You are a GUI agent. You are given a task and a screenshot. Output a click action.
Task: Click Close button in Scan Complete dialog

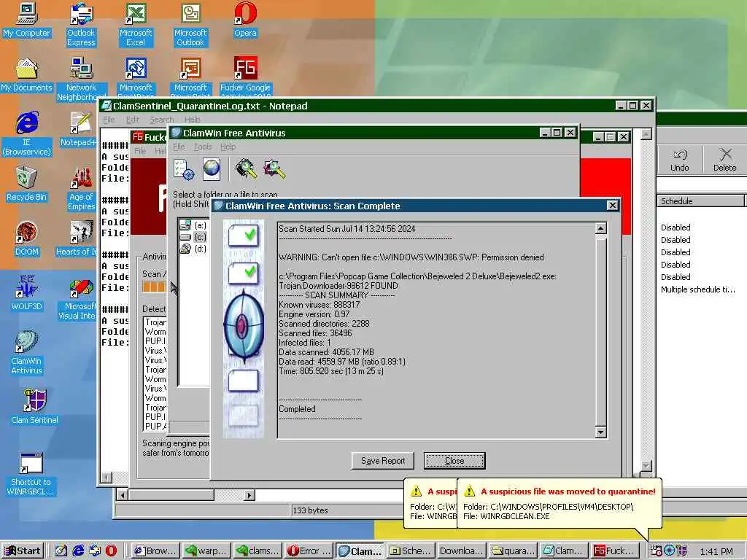coord(454,461)
